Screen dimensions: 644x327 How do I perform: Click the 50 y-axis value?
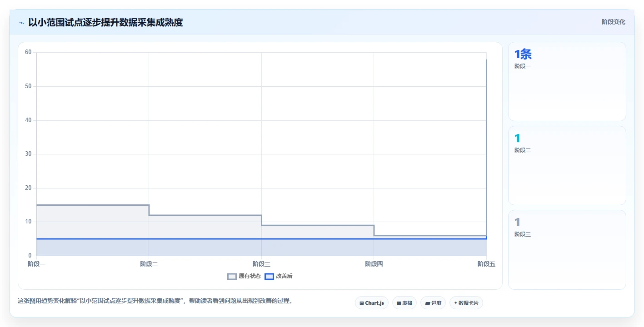tap(28, 86)
